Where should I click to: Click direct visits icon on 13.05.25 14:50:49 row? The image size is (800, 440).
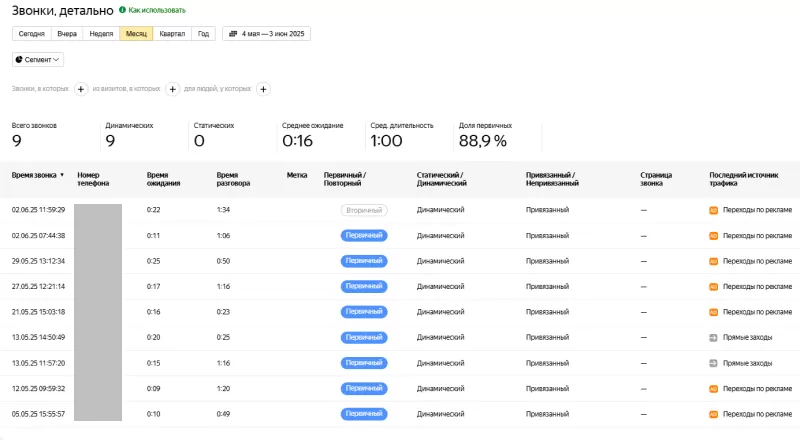713,337
